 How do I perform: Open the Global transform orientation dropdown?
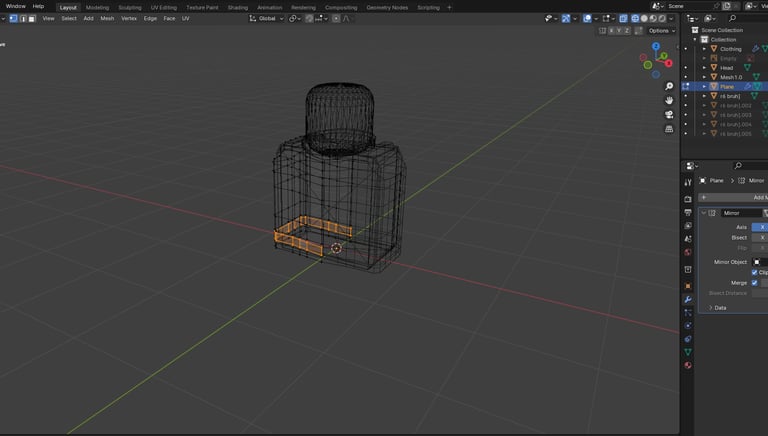pyautogui.click(x=265, y=18)
